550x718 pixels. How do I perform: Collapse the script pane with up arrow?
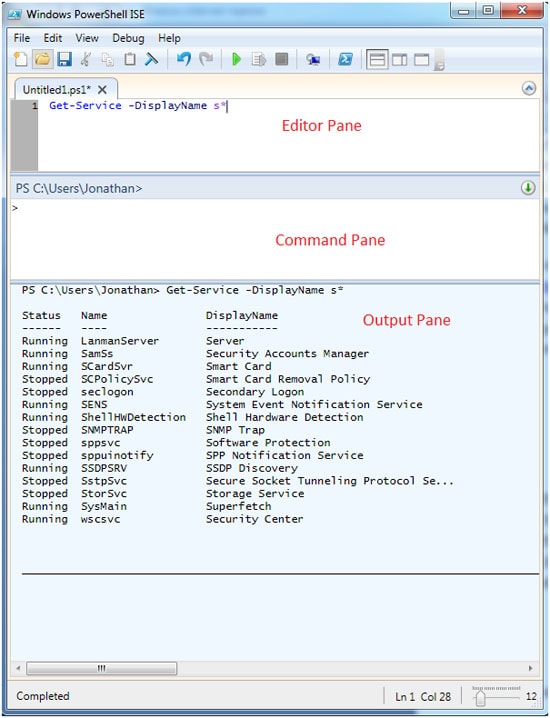tap(529, 88)
